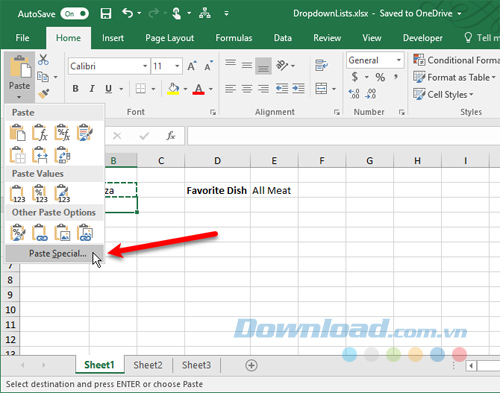Click the Percent Style icon

click(x=380, y=77)
